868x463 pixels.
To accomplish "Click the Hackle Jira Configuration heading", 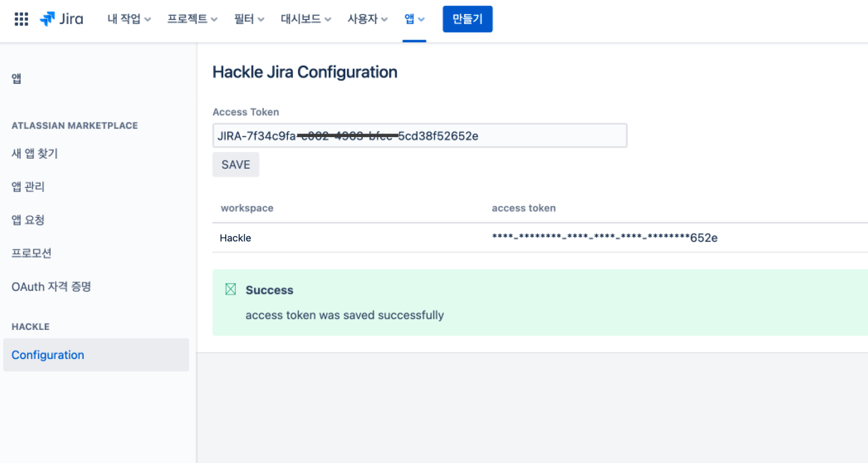I will (x=305, y=72).
